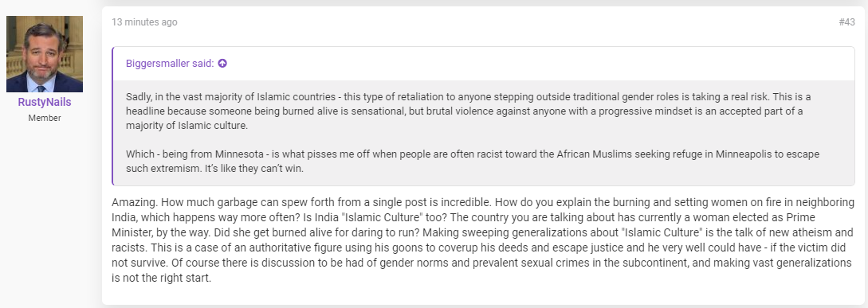Click the purple left border of quote block
This screenshot has height=308, width=868.
(x=113, y=116)
